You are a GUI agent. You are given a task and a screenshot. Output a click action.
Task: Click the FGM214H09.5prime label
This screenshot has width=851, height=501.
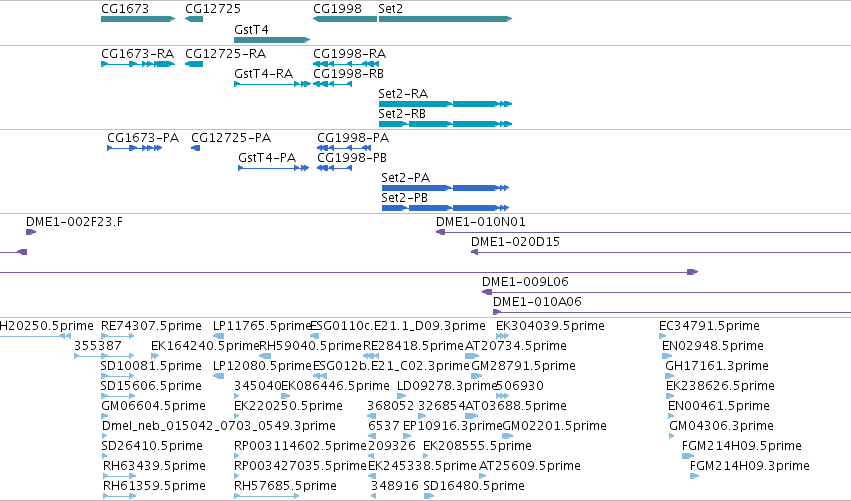click(742, 446)
